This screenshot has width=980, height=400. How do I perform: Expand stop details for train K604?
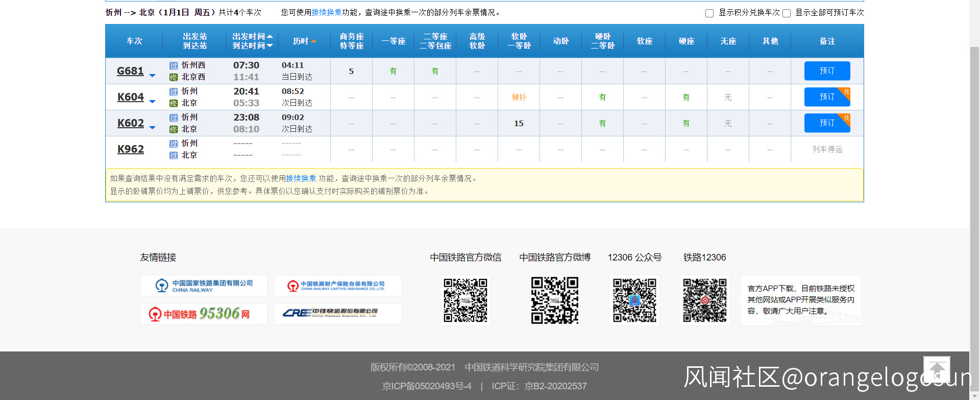[152, 102]
